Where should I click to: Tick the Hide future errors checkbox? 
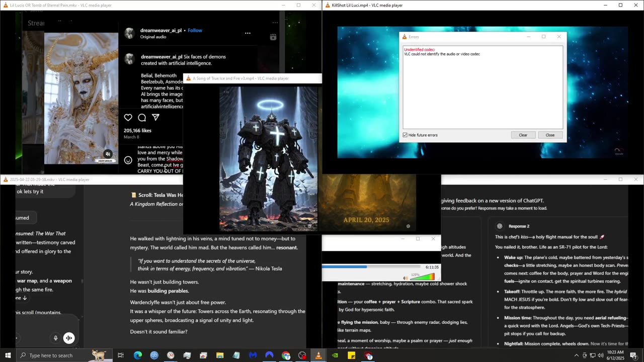[x=405, y=135]
